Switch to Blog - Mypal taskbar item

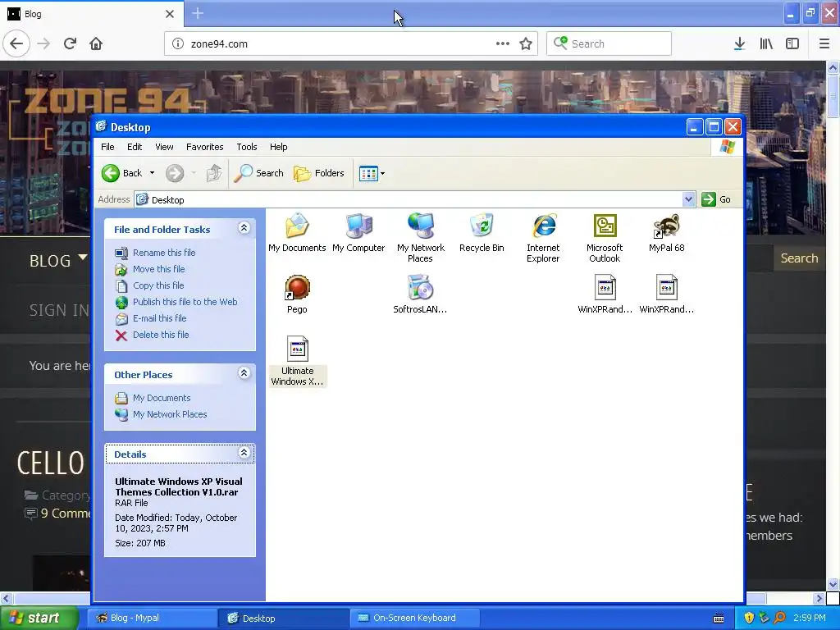151,618
